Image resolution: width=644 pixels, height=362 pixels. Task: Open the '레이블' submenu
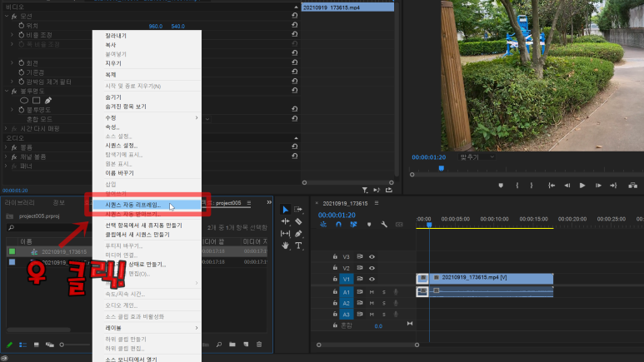coord(147,328)
